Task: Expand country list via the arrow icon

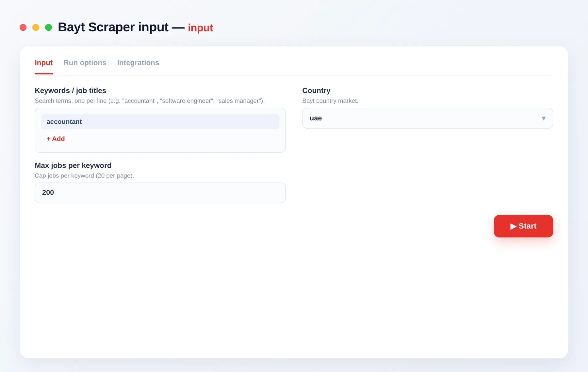Action: [x=544, y=118]
